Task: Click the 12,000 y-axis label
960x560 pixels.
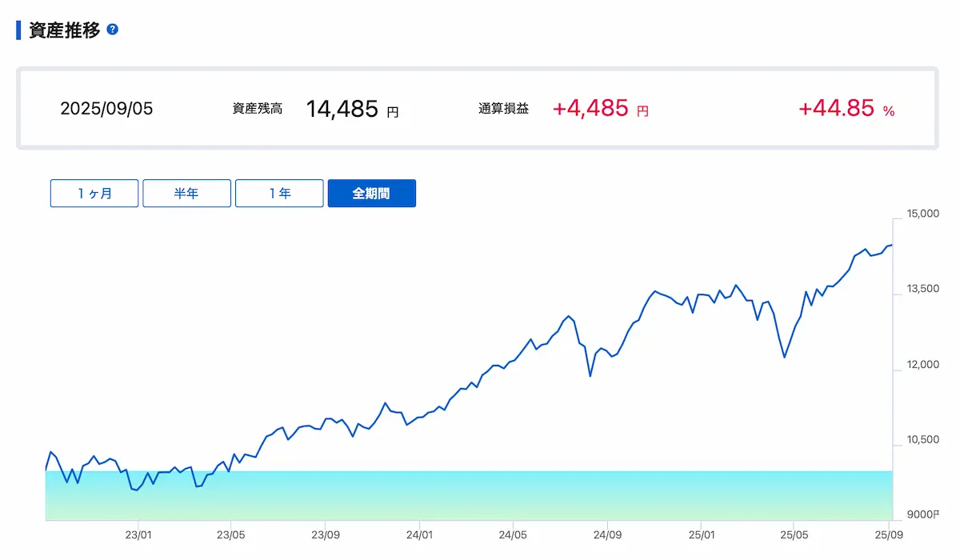Action: (x=922, y=365)
